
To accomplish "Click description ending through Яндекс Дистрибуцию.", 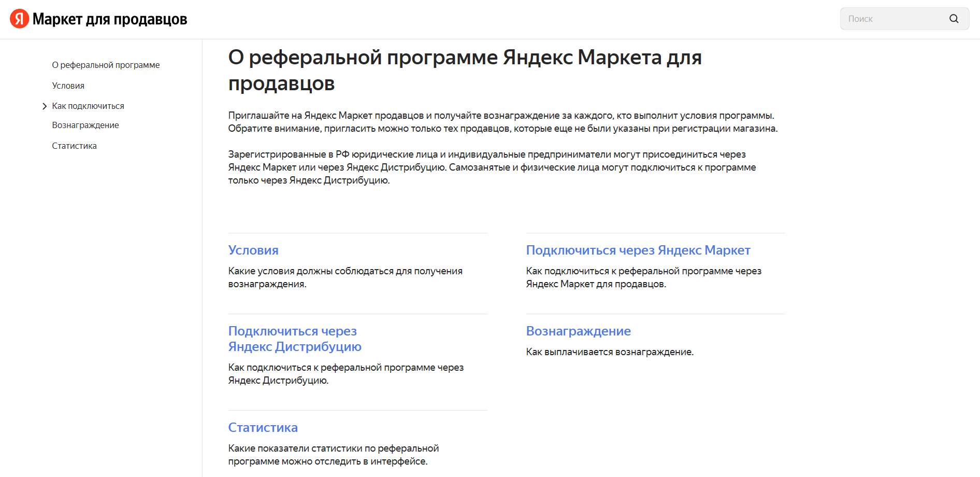I will coord(346,374).
